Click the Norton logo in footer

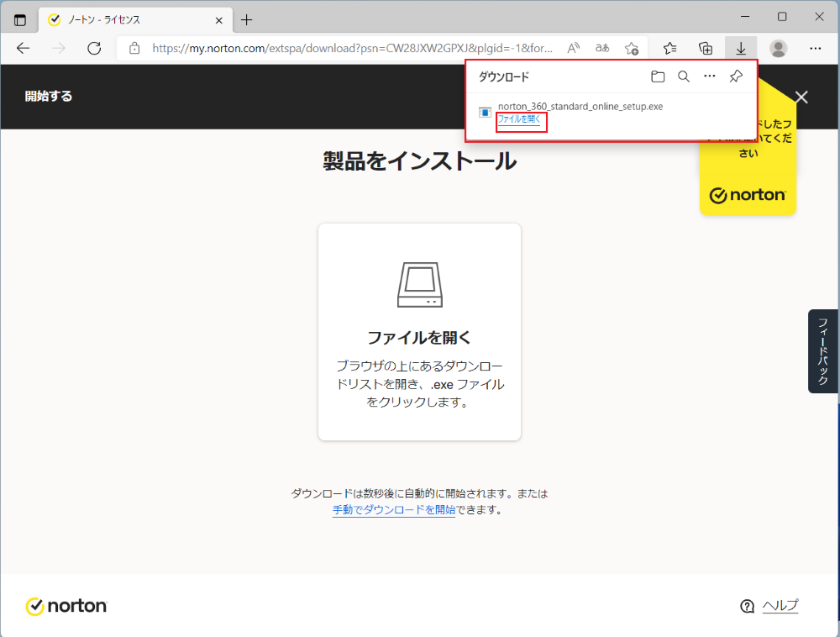(66, 607)
